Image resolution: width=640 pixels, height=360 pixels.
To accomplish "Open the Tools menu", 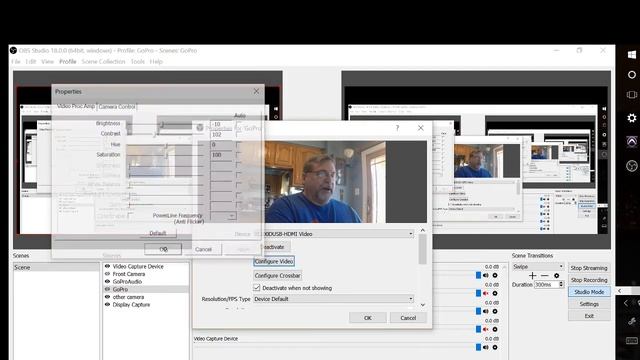I will [x=138, y=62].
